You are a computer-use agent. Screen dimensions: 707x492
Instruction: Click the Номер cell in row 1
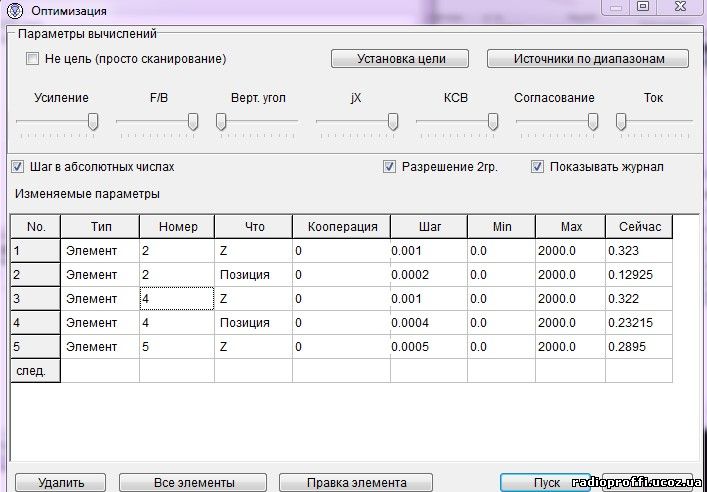point(177,251)
